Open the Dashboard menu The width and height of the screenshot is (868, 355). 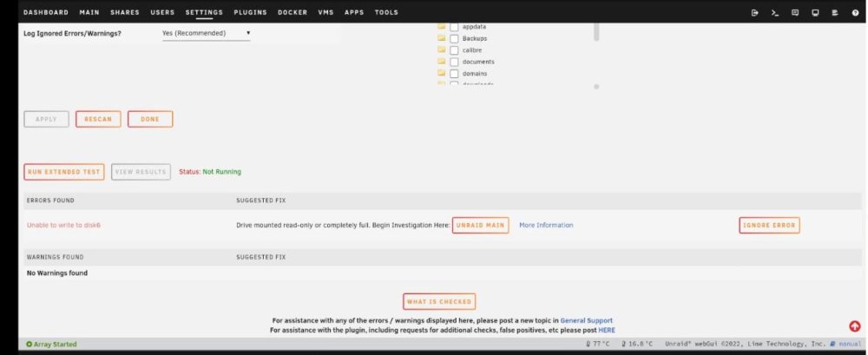point(46,12)
